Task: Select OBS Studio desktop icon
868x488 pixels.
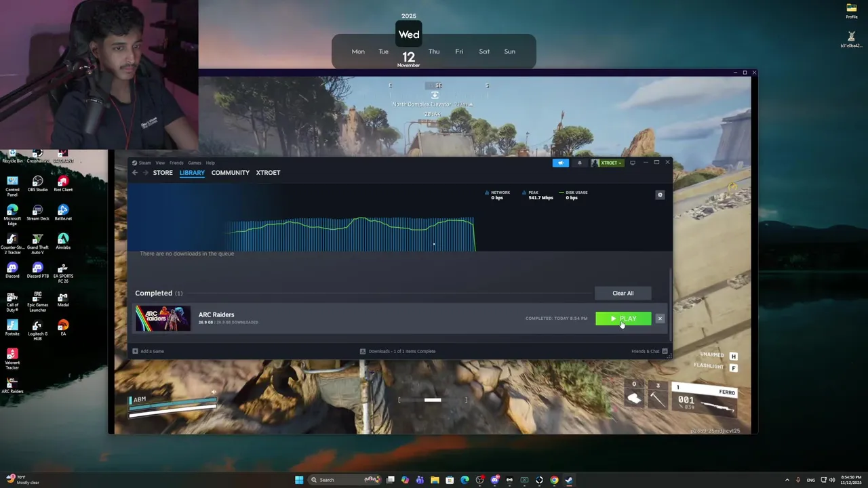Action: point(37,184)
